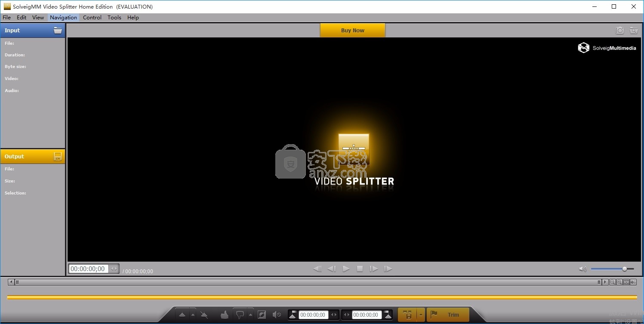Mute audio in the selected fragment
Screen dimensions: 644x324
pos(277,315)
